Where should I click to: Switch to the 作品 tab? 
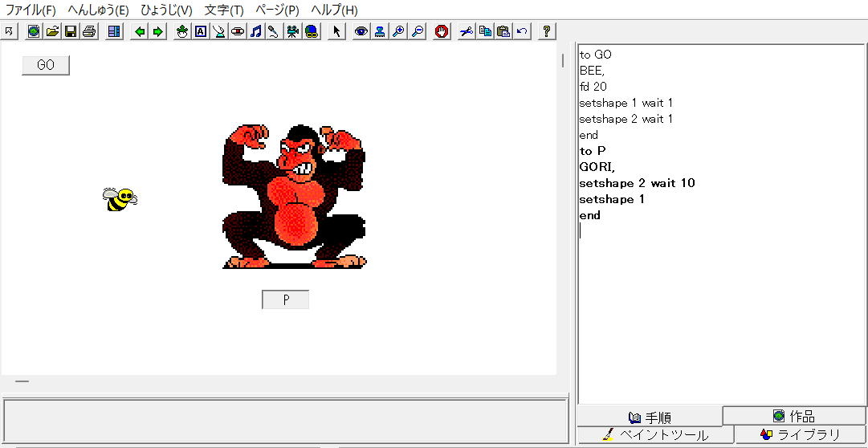[794, 415]
